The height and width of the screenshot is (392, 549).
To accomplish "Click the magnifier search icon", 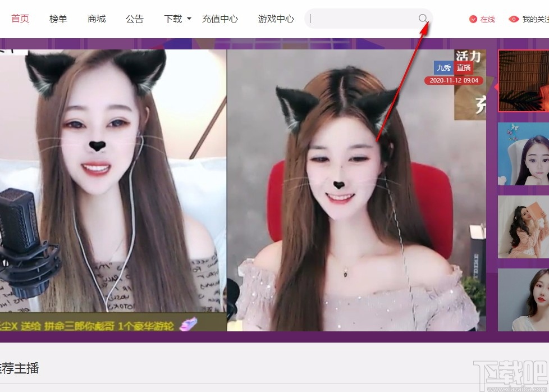I will pos(423,18).
